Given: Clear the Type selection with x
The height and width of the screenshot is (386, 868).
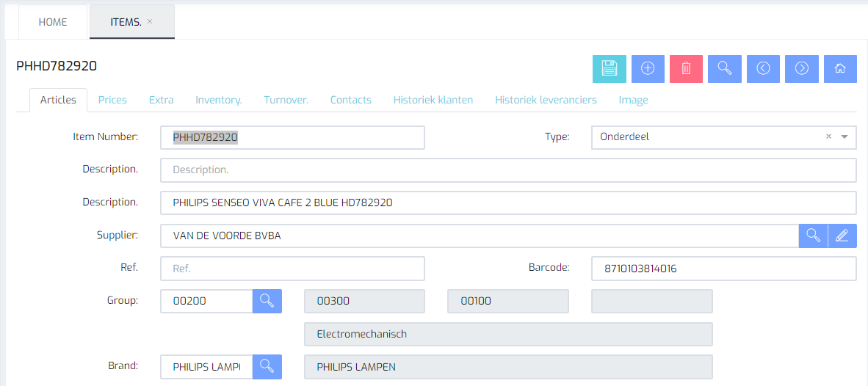Looking at the screenshot, I should pos(828,136).
